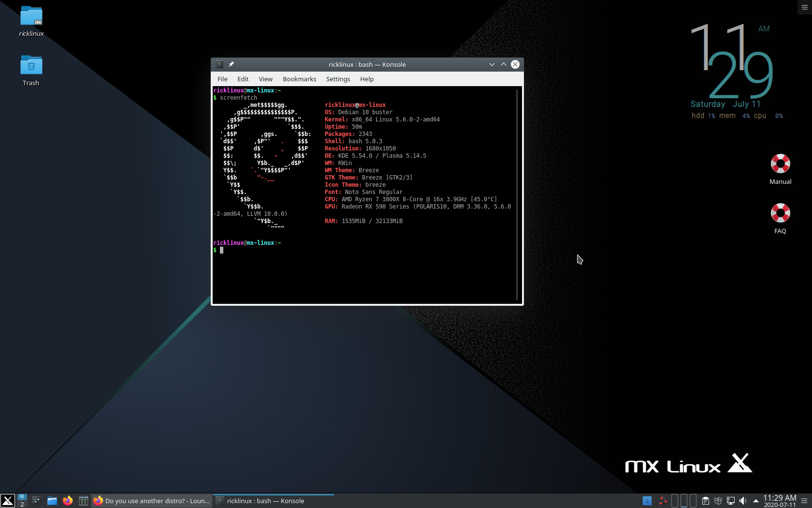Click the 'GTK Theme: Breeze [GTK2/3]' line

[369, 178]
